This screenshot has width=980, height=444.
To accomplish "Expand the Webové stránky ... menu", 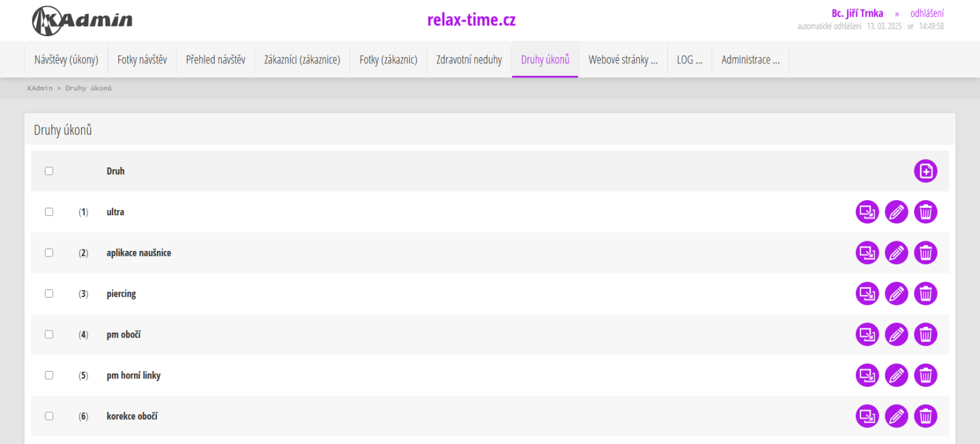I will [x=622, y=60].
